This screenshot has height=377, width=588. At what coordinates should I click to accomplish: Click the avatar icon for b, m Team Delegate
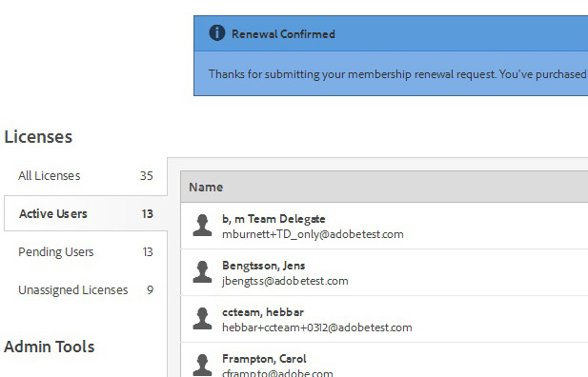coord(202,226)
